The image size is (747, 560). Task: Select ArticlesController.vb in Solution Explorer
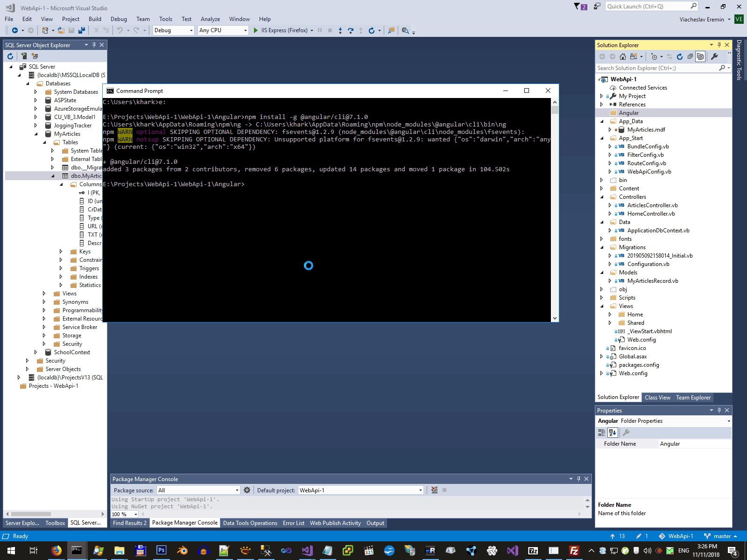point(652,205)
